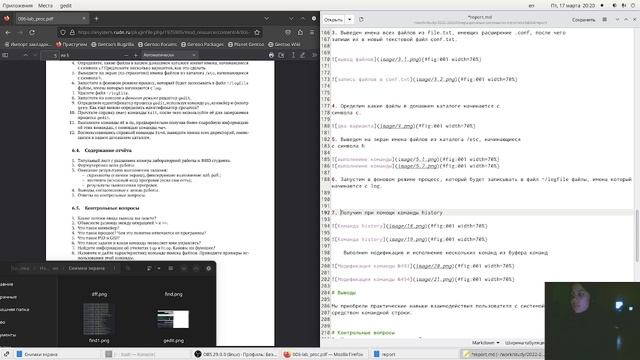The image size is (640, 360).
Task: Open the Firefox extensions icon
Action: (x=300, y=32)
